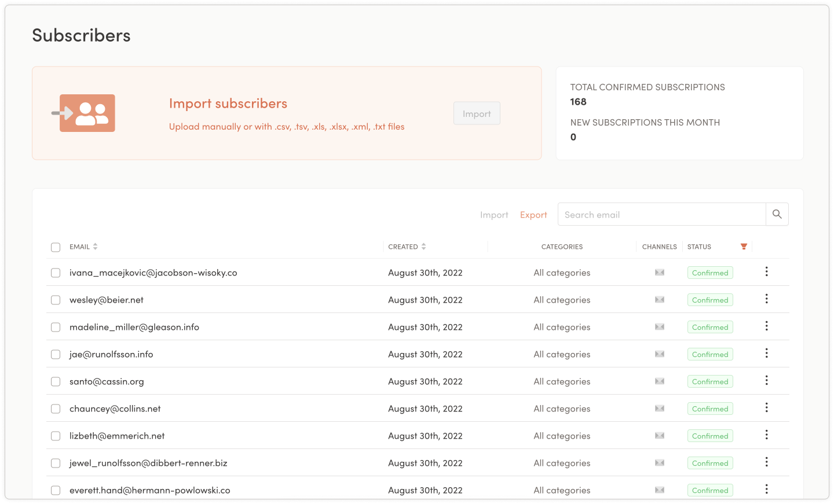The height and width of the screenshot is (504, 834).
Task: Click the STATUS column header
Action: [x=699, y=247]
